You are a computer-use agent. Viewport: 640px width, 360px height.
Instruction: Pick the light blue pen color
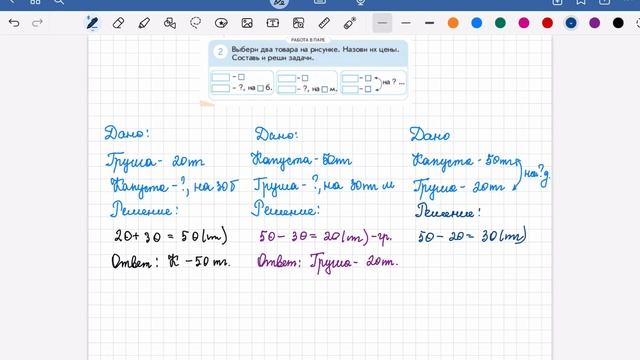tap(477, 23)
